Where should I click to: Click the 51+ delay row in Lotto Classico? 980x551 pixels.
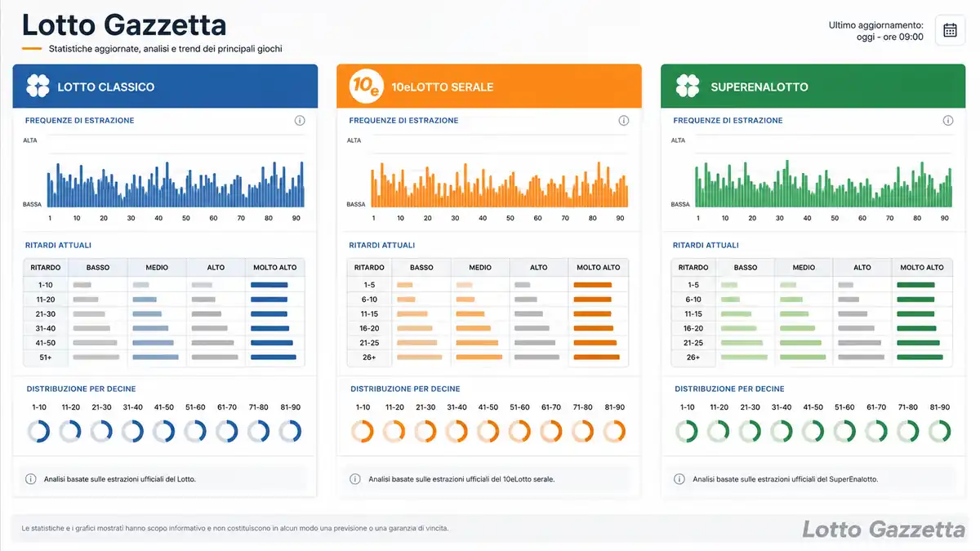(164, 358)
